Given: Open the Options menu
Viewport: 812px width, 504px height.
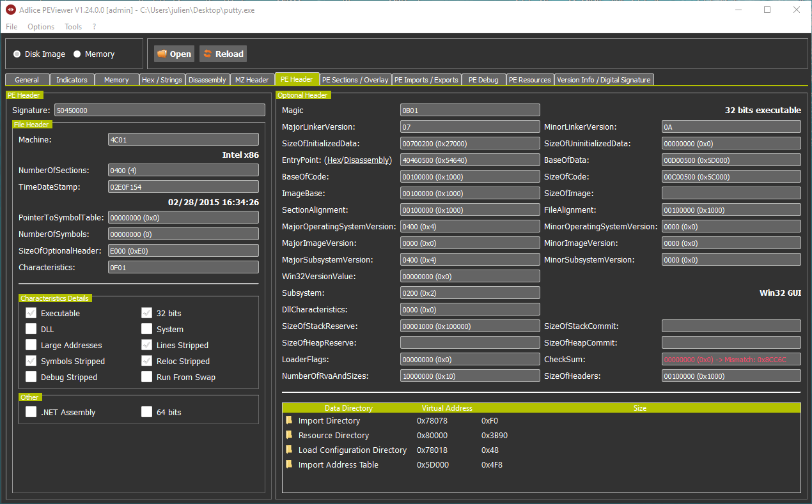Looking at the screenshot, I should (41, 27).
